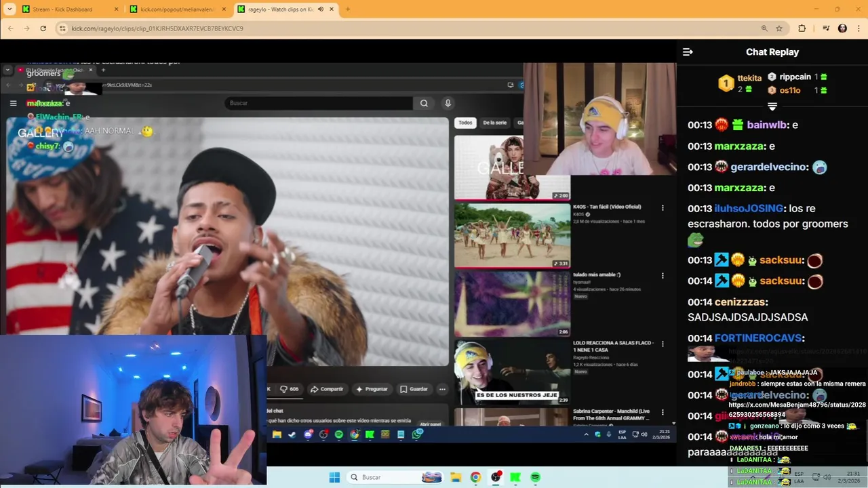This screenshot has height=488, width=868.
Task: Open more options for tulado más amable
Action: [663, 276]
